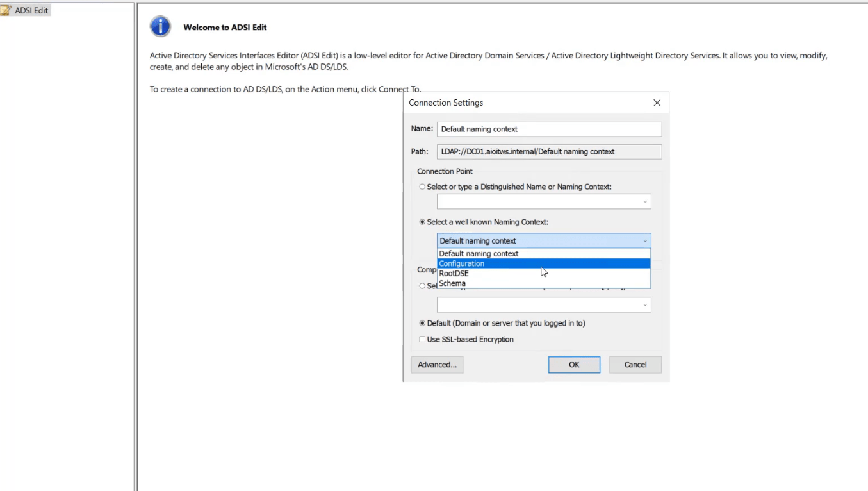The image size is (868, 491).
Task: Click the LDAP Path field
Action: point(549,151)
